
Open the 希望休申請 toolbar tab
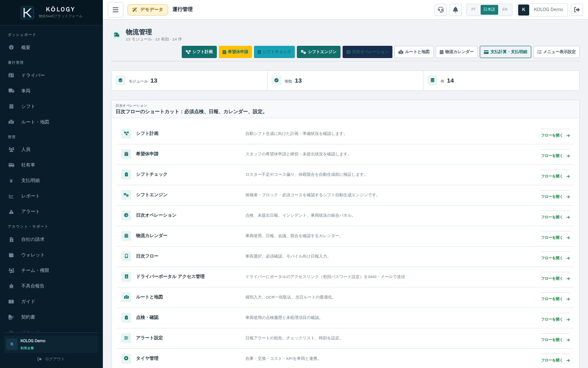[235, 52]
